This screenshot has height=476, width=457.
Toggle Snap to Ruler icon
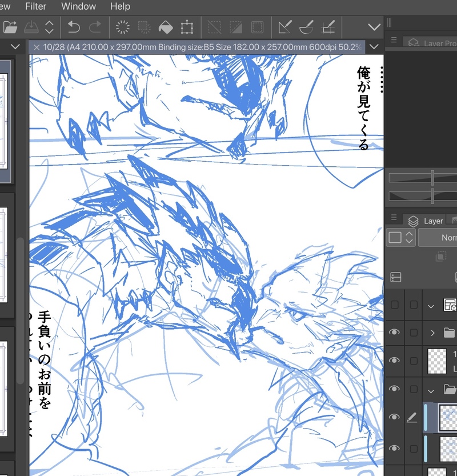point(285,27)
